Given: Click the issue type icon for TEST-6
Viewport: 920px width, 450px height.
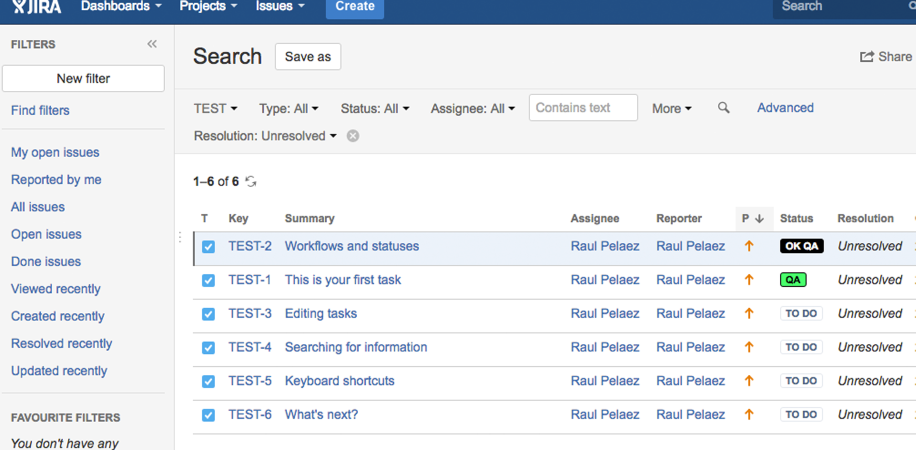Looking at the screenshot, I should click(x=208, y=415).
